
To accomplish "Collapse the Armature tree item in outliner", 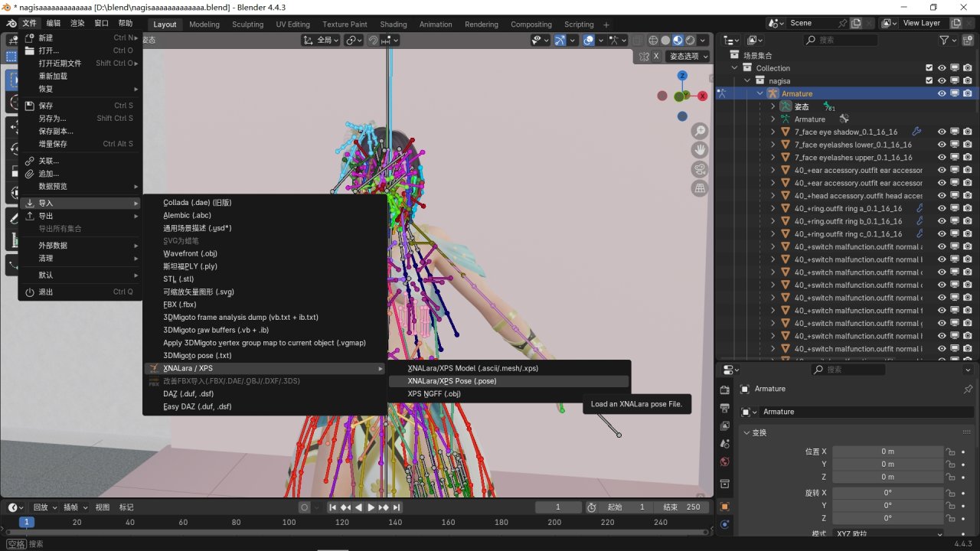I will [x=760, y=93].
